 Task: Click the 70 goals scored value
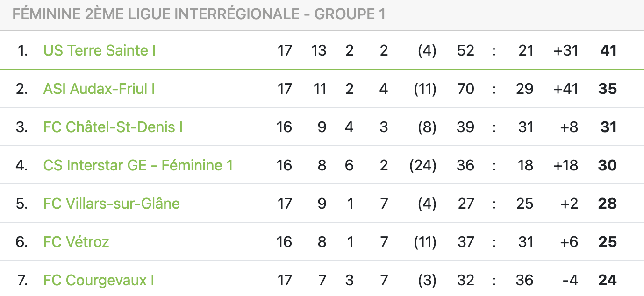tap(465, 89)
